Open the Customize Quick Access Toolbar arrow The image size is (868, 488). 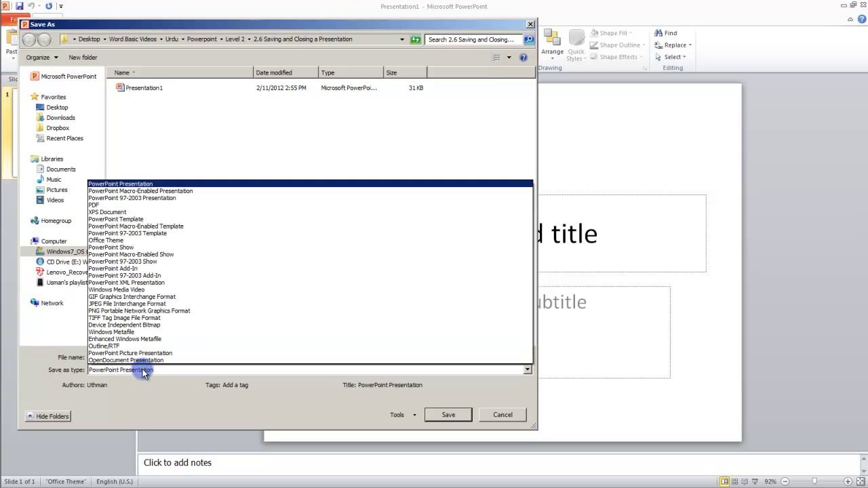60,6
